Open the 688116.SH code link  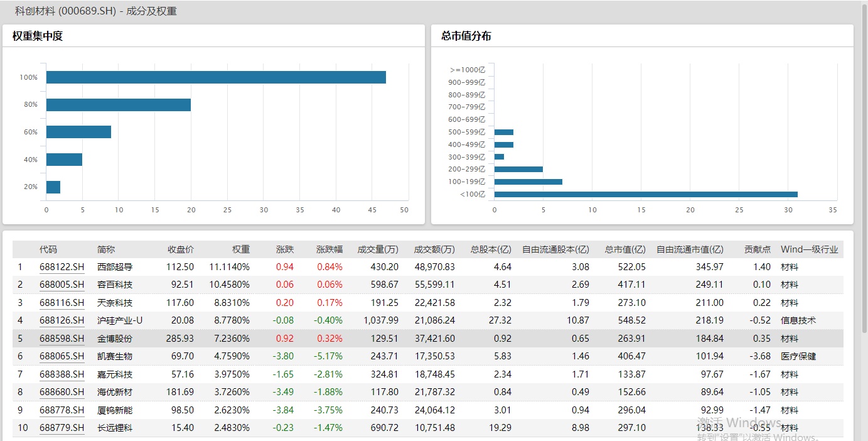click(62, 303)
